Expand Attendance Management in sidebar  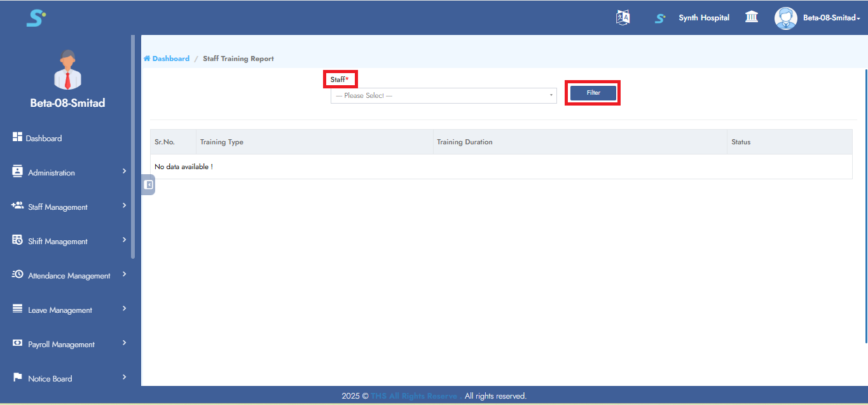69,275
